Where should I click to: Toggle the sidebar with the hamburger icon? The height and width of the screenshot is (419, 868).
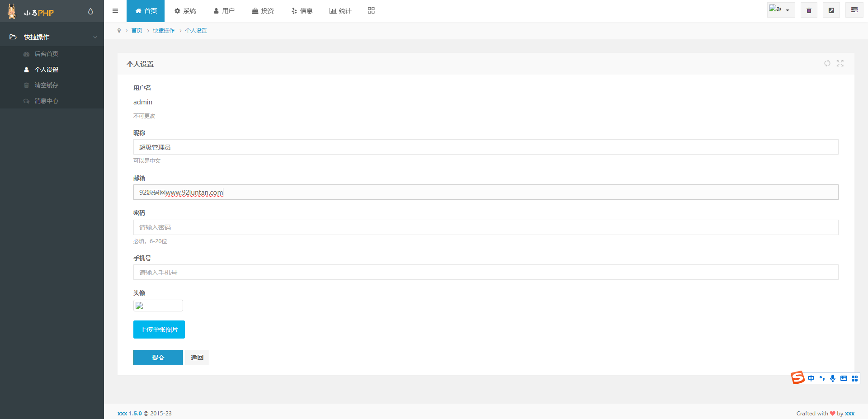point(115,11)
